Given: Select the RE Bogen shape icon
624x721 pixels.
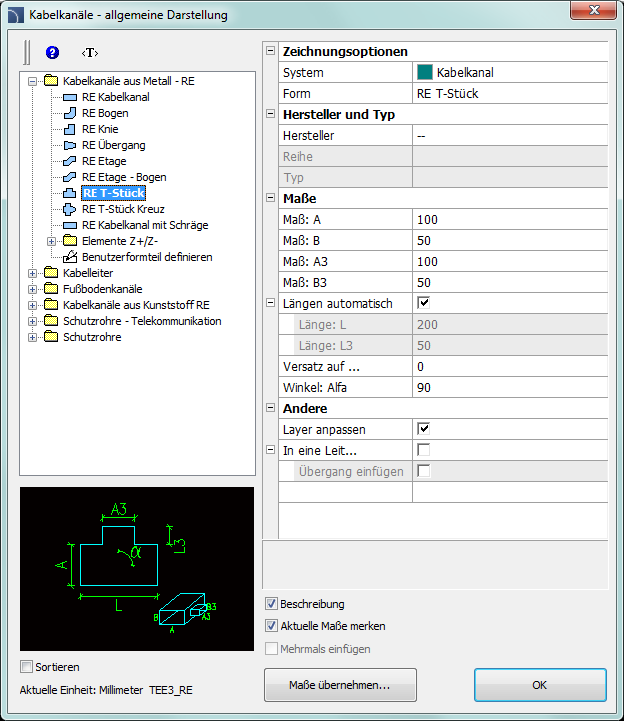Looking at the screenshot, I should [x=70, y=113].
